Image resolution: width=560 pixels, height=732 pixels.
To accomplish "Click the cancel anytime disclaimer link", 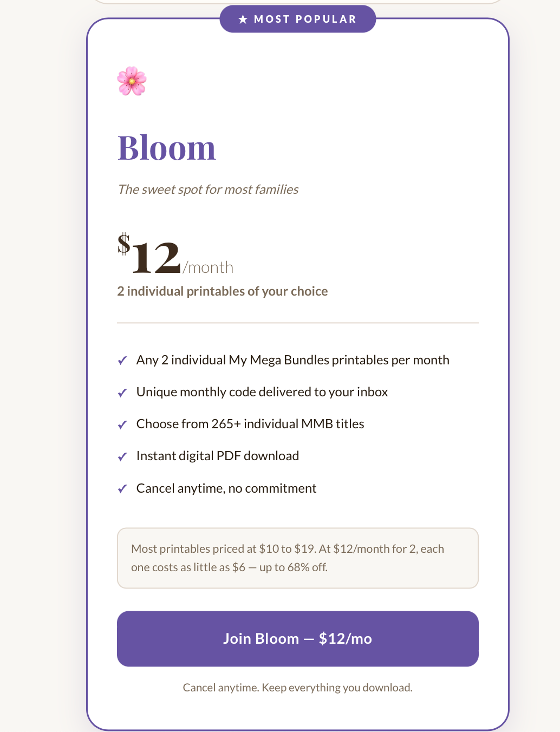I will 297,687.
